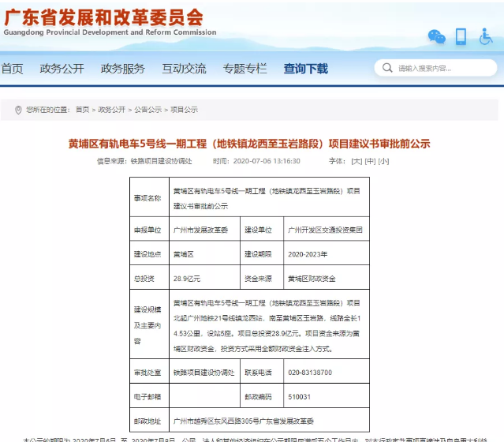Open the accessibility wheelchair icon
Image resolution: width=504 pixels, height=442 pixels.
click(x=485, y=36)
